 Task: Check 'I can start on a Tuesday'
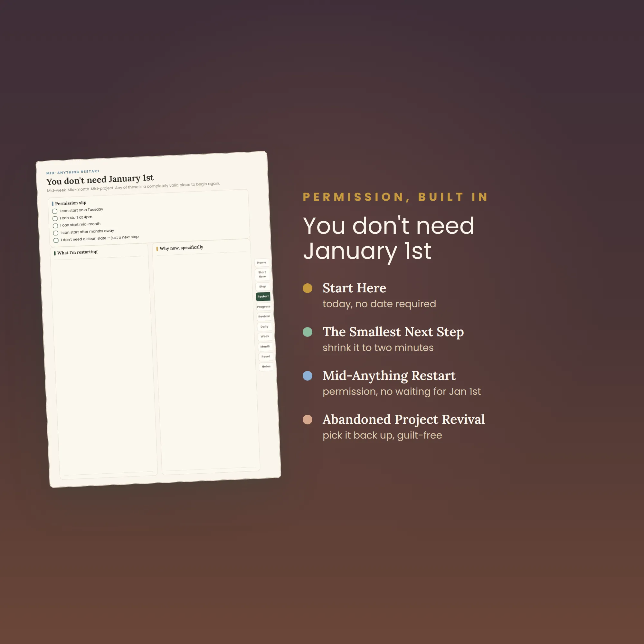tap(55, 211)
